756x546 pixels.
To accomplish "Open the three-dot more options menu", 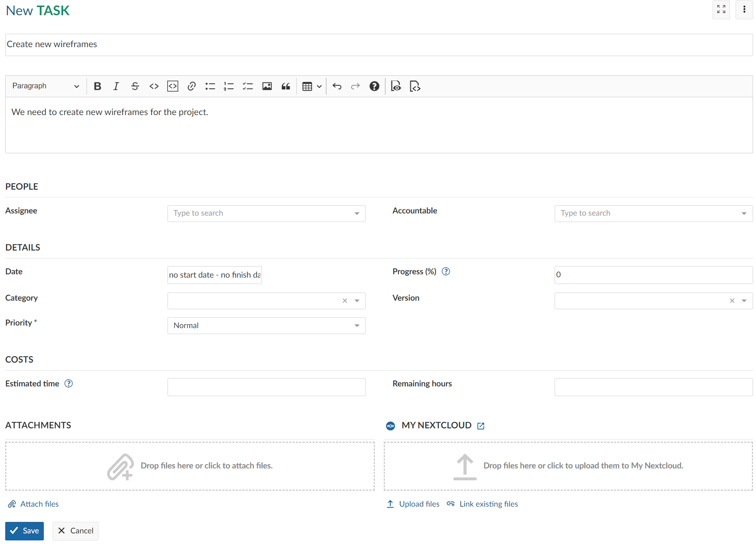I will [x=744, y=9].
